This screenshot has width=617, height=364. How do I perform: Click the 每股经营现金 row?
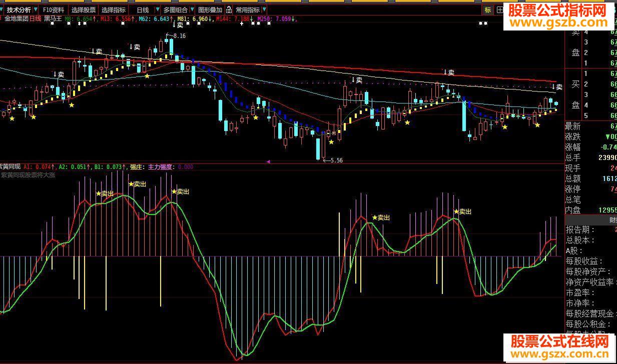point(591,313)
